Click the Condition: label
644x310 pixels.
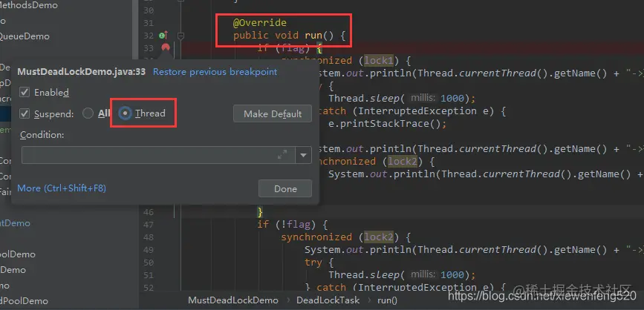(42, 134)
